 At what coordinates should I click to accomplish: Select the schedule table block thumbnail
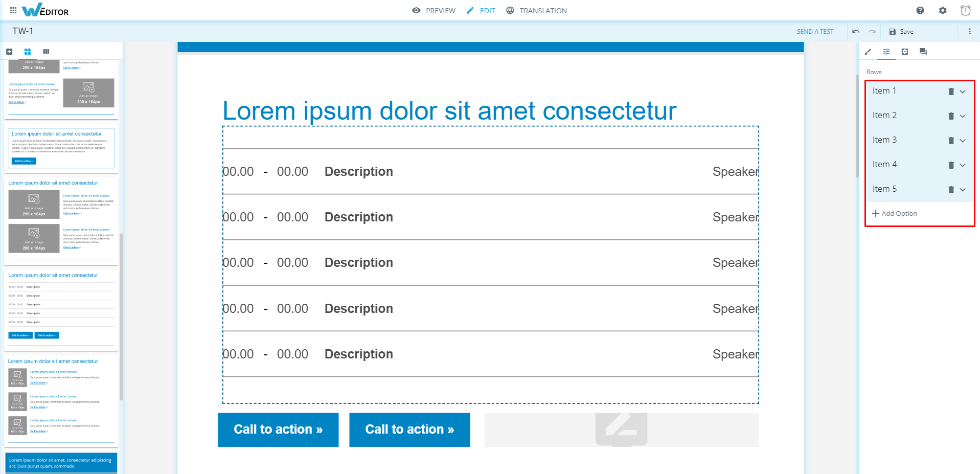[61, 308]
